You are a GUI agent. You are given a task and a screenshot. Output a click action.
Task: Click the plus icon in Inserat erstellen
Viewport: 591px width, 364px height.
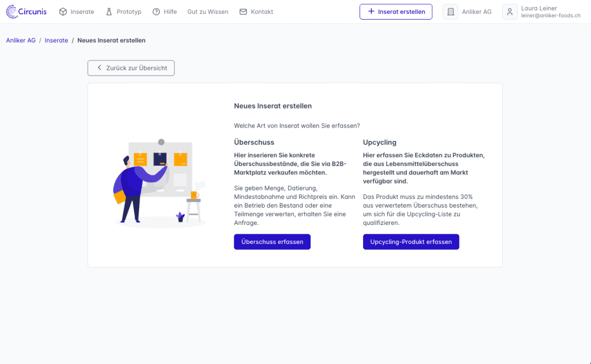click(371, 12)
